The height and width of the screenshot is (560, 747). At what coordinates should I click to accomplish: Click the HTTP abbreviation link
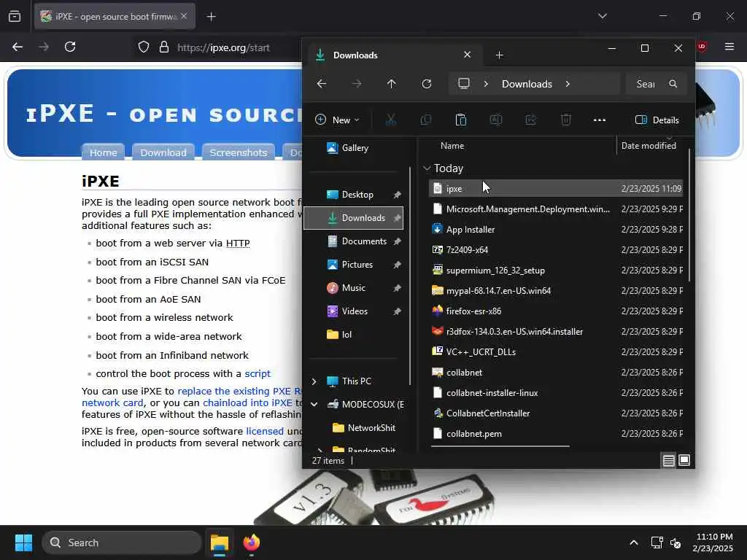(238, 244)
